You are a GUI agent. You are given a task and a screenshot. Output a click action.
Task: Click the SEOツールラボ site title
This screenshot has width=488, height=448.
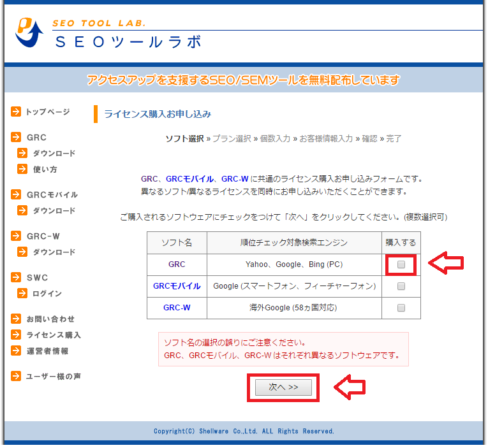(128, 41)
